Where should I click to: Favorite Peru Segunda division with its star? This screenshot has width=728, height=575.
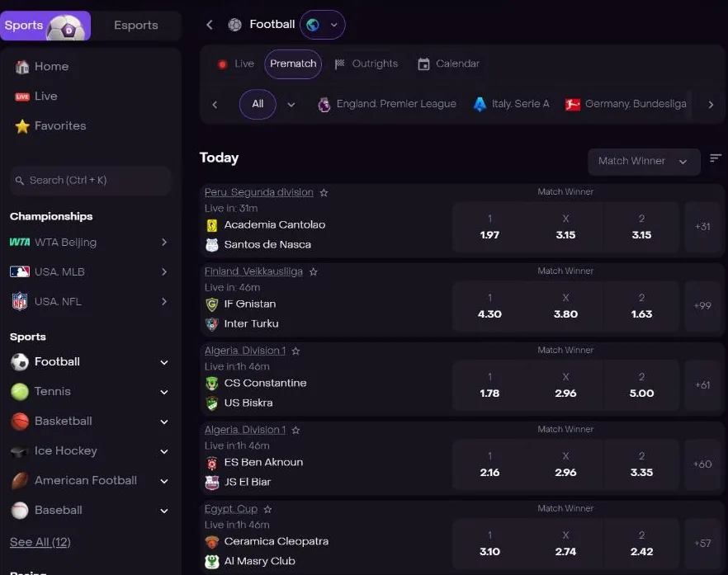(324, 192)
